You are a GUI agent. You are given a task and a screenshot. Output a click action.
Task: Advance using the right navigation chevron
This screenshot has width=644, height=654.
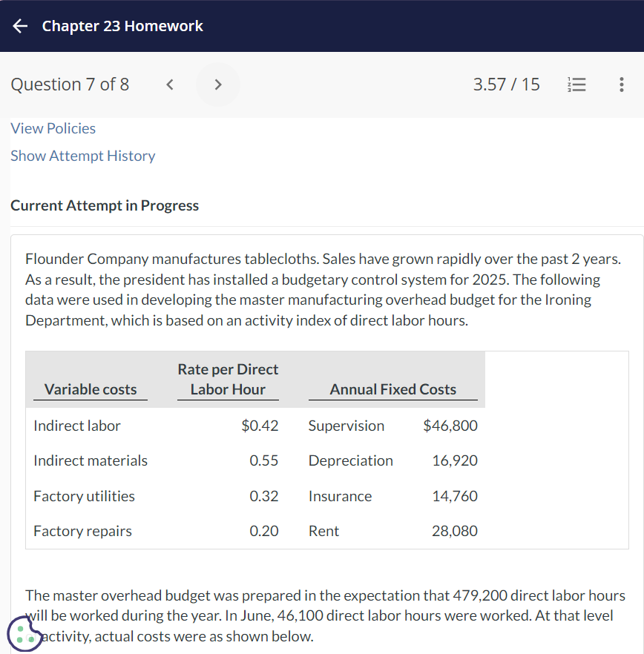217,85
